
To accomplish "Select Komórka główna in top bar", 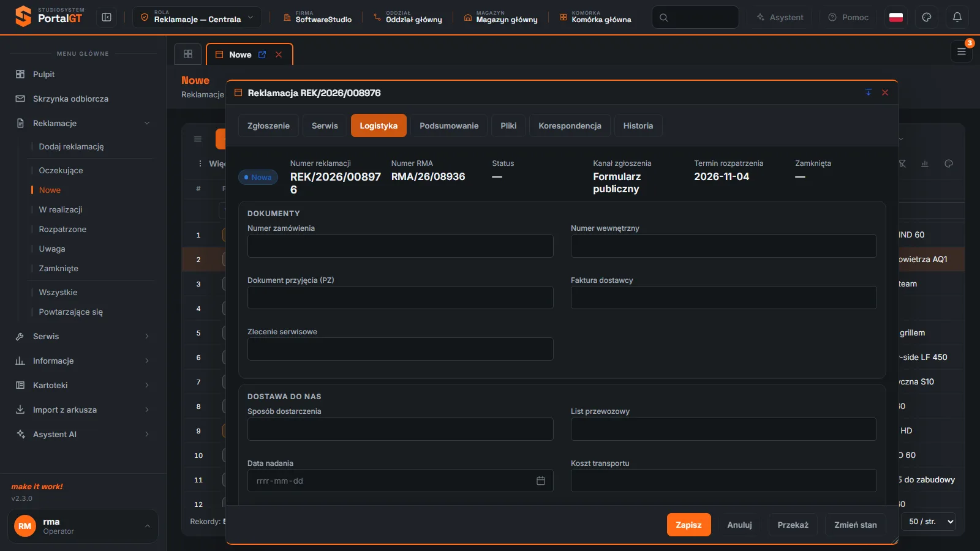I will click(595, 17).
